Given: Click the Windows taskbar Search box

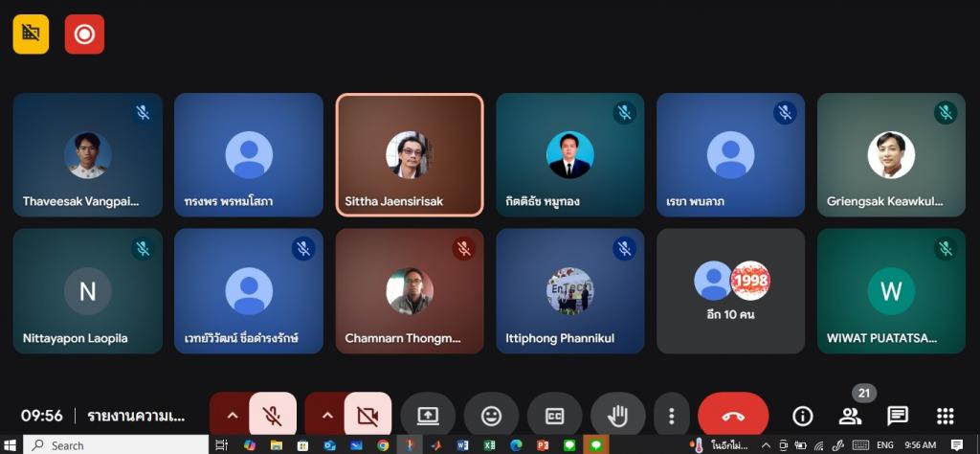Looking at the screenshot, I should pyautogui.click(x=115, y=445).
